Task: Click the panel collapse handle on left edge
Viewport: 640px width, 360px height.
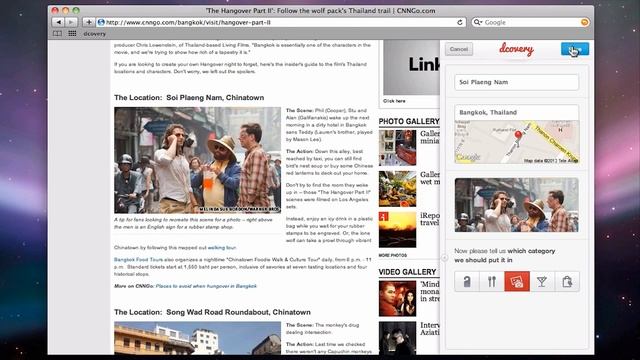Action: (x=444, y=258)
